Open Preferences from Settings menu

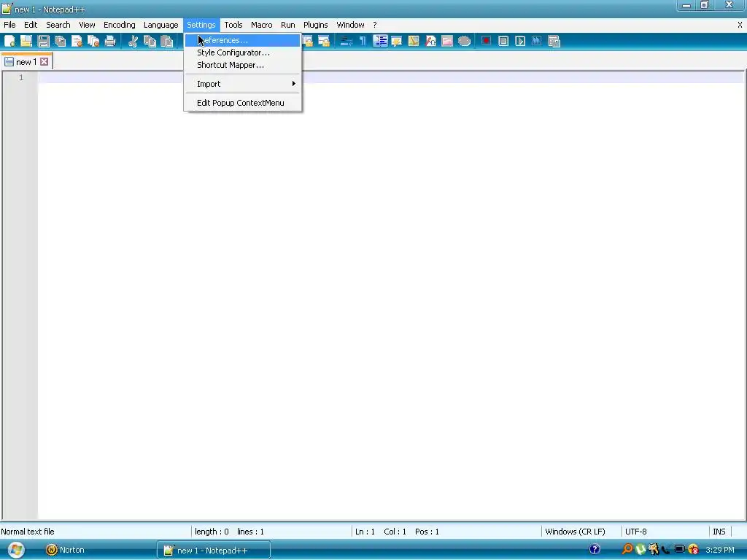242,41
